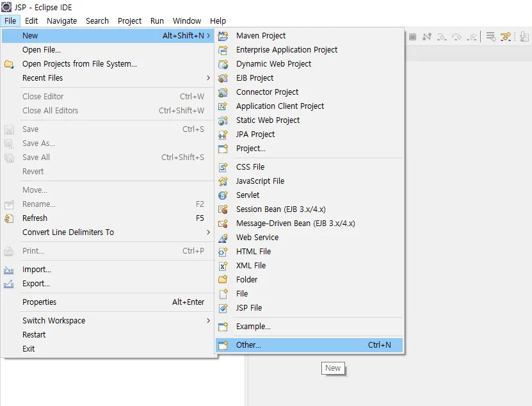532x406 pixels.
Task: Open the Search menu
Action: pyautogui.click(x=97, y=21)
